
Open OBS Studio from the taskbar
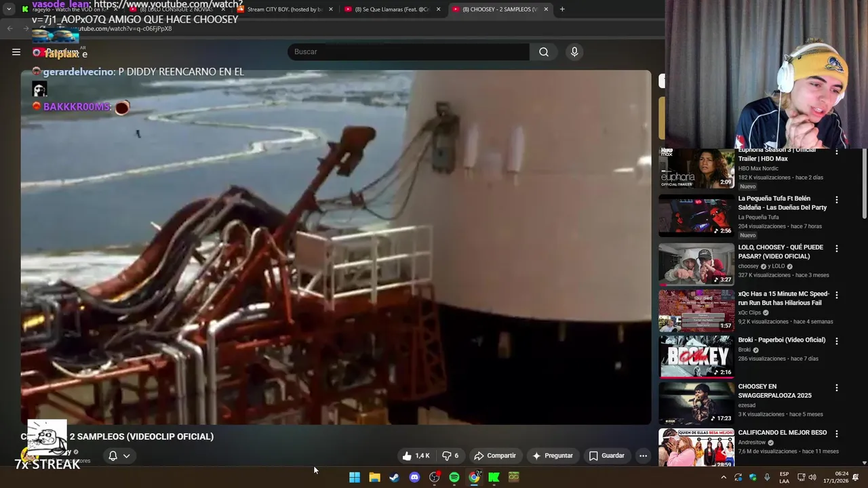(x=434, y=477)
